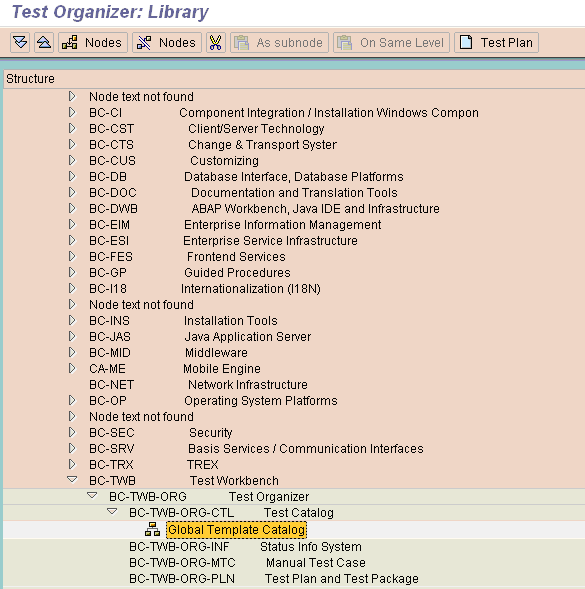Collapse the BC-TWB-ORG-CTL Test Catalog node
The width and height of the screenshot is (585, 589).
pos(112,512)
